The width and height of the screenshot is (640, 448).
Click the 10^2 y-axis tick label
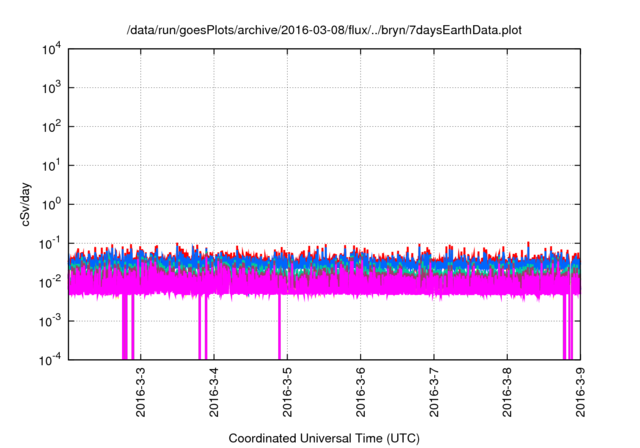(x=51, y=126)
